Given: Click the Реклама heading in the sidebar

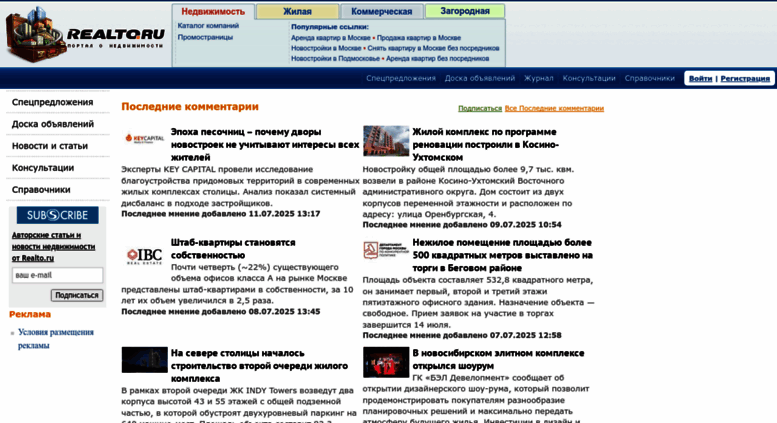Looking at the screenshot, I should (x=30, y=314).
